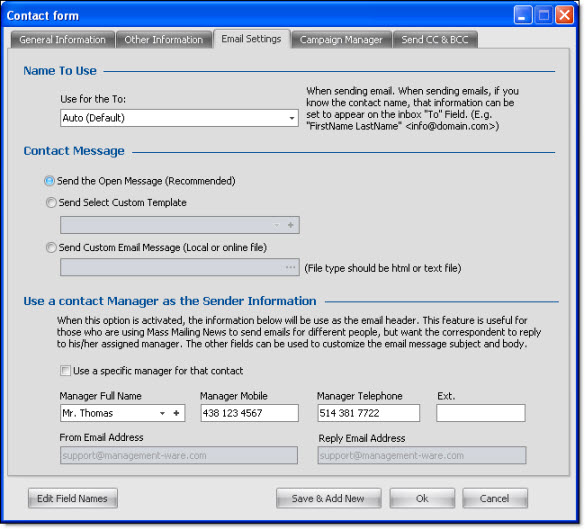The image size is (585, 529).
Task: Click the Reply Email Address field
Action: click(x=422, y=455)
